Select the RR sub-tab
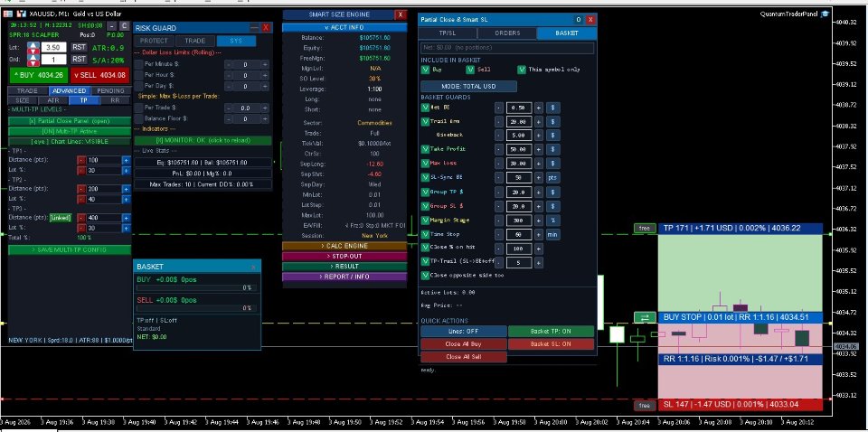 point(115,100)
